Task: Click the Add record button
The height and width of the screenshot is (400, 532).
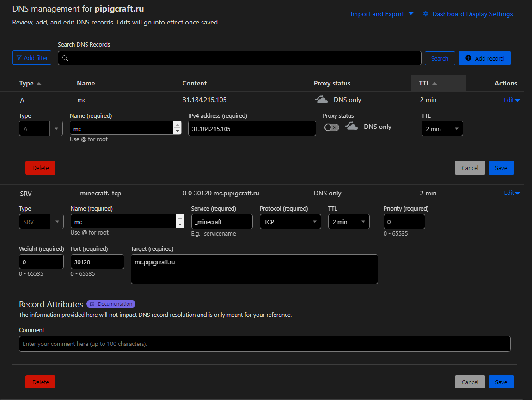Action: pyautogui.click(x=484, y=58)
